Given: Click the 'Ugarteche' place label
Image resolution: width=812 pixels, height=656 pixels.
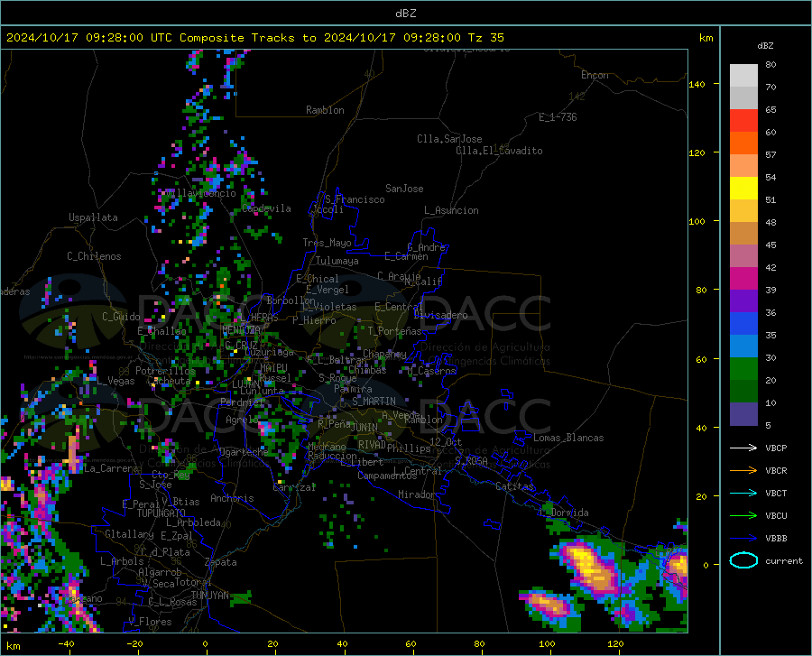Looking at the screenshot, I should click(x=244, y=452).
